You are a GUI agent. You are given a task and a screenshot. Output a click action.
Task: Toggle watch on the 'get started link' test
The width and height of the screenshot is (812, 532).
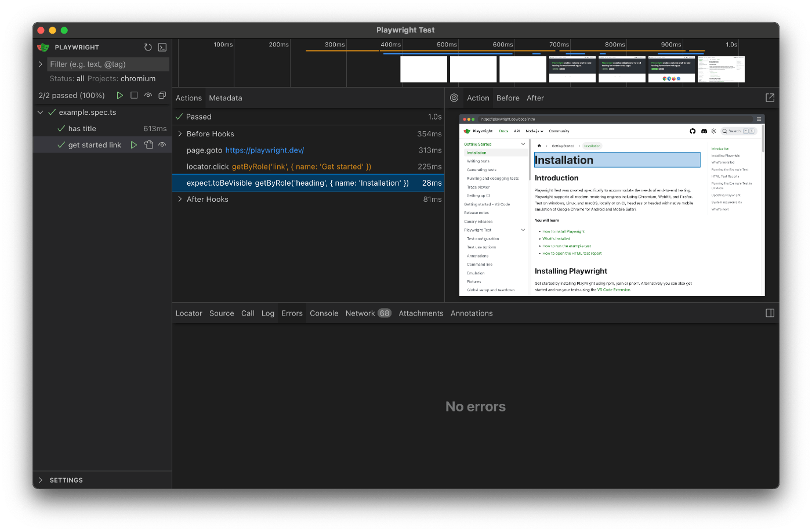162,145
